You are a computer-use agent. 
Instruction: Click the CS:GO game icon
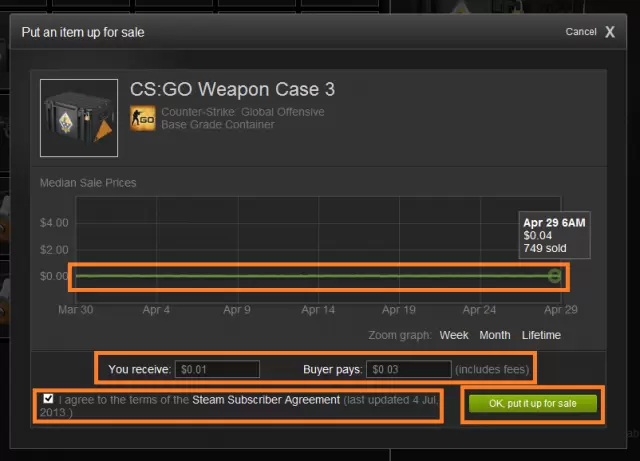point(142,118)
